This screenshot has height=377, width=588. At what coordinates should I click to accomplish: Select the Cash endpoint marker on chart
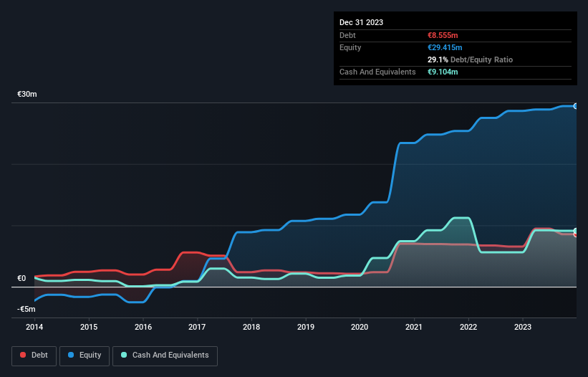pos(576,231)
